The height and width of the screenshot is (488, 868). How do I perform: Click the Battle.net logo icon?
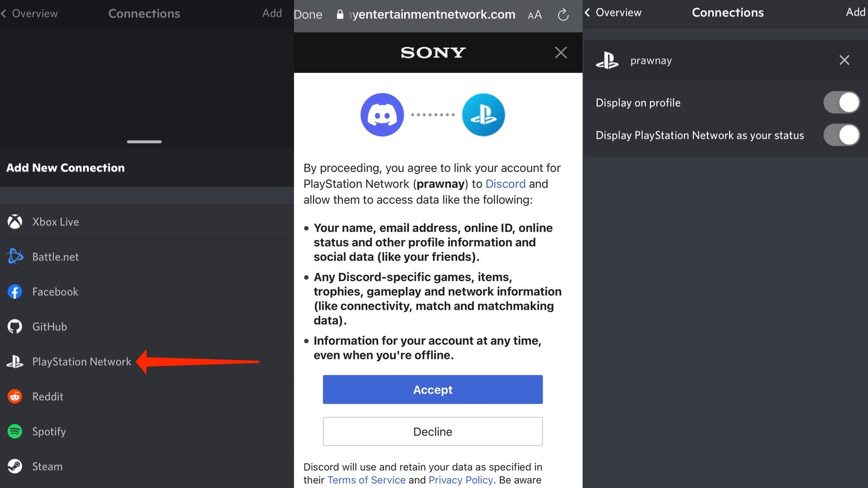coord(15,256)
